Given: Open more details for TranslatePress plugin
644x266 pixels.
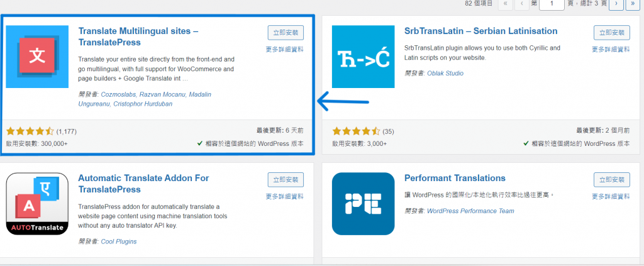Looking at the screenshot, I should (x=285, y=50).
